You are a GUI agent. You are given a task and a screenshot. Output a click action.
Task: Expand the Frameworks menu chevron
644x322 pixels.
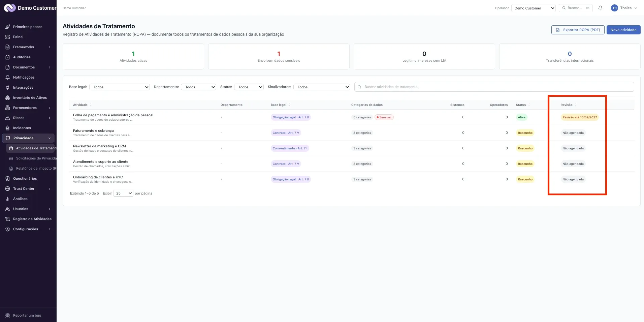tap(50, 47)
